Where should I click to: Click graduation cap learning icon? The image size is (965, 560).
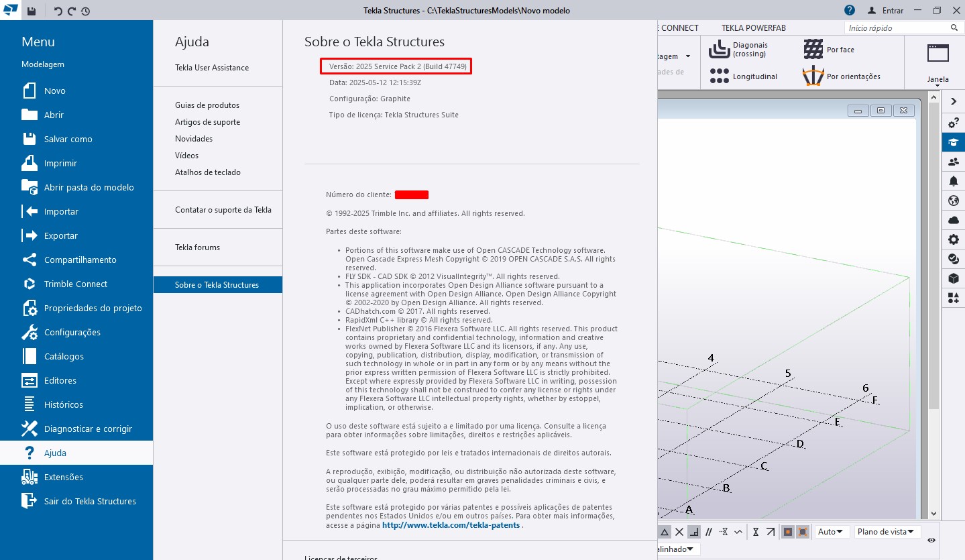tap(954, 142)
